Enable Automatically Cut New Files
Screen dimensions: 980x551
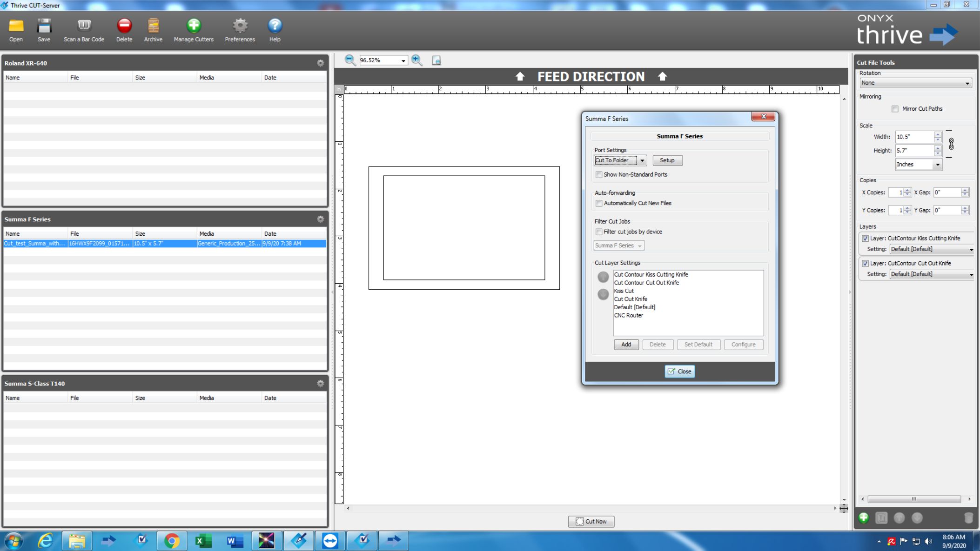click(599, 203)
